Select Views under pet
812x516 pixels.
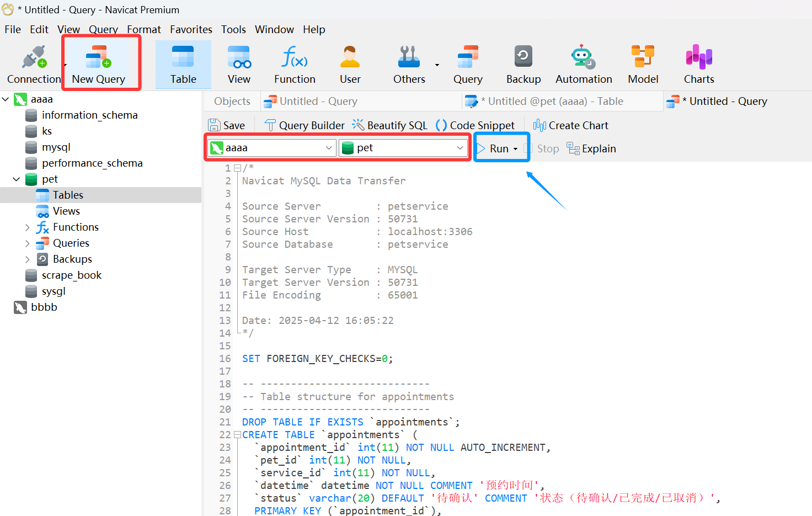point(66,211)
